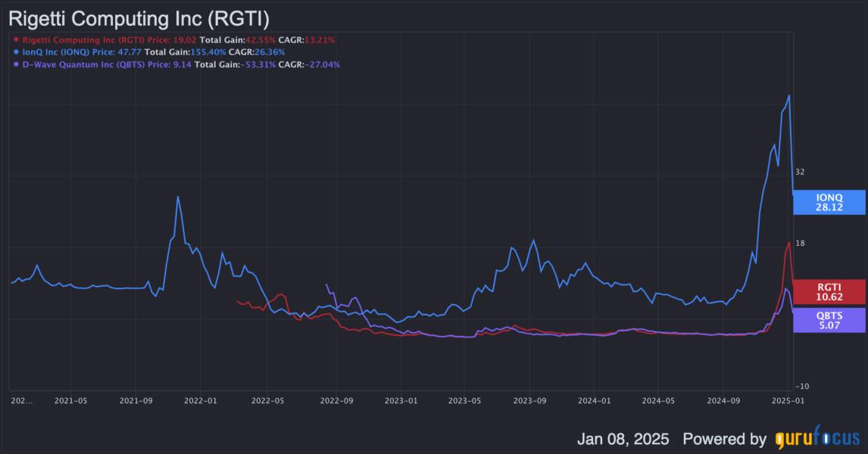Click the Jan 08, 2025 date label
868x454 pixels.
click(623, 437)
